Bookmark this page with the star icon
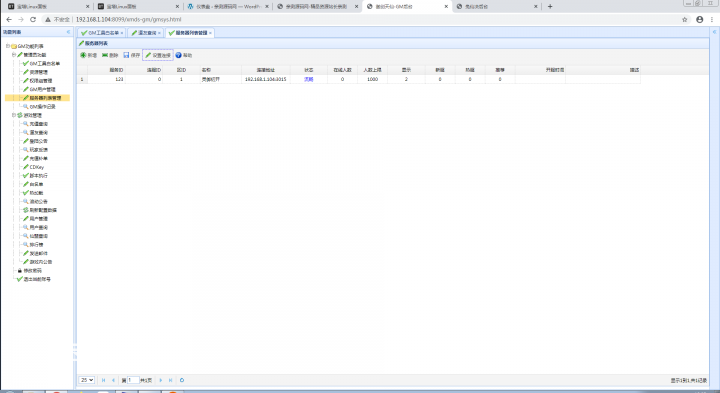The height and width of the screenshot is (393, 720). pyautogui.click(x=685, y=19)
